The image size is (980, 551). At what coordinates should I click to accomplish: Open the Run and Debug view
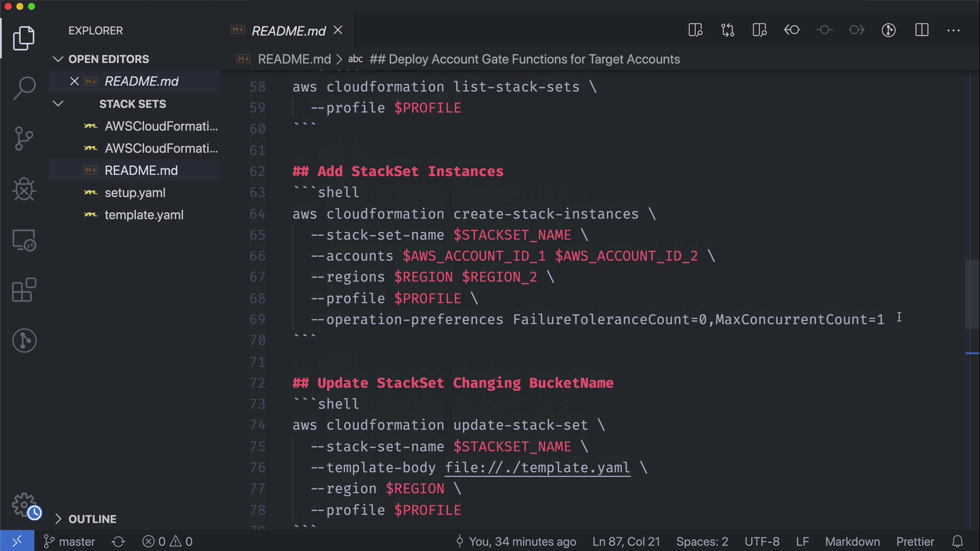(x=24, y=189)
